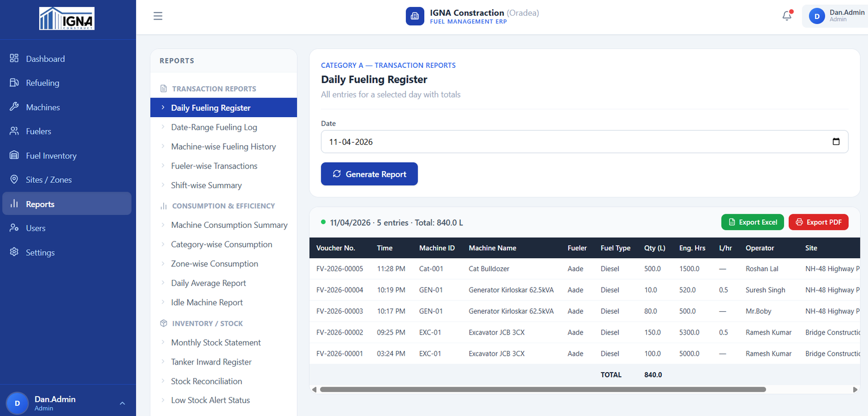Expand the Dan.Admin user menu chevron
This screenshot has width=868, height=416.
click(x=123, y=403)
